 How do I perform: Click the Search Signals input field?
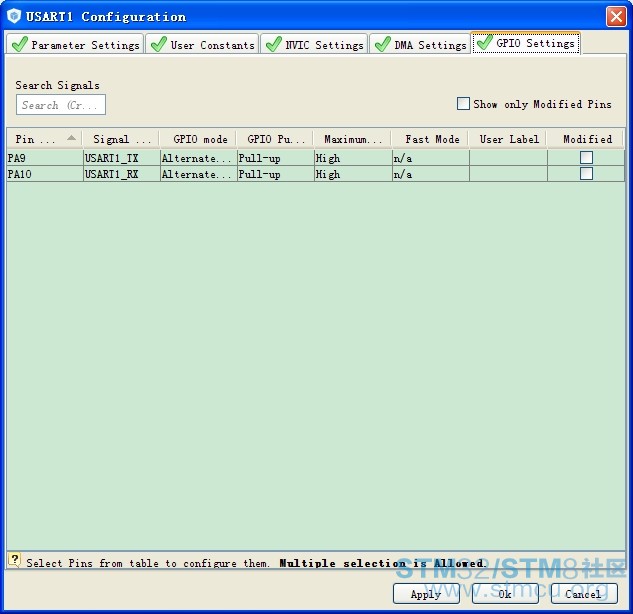pos(61,105)
